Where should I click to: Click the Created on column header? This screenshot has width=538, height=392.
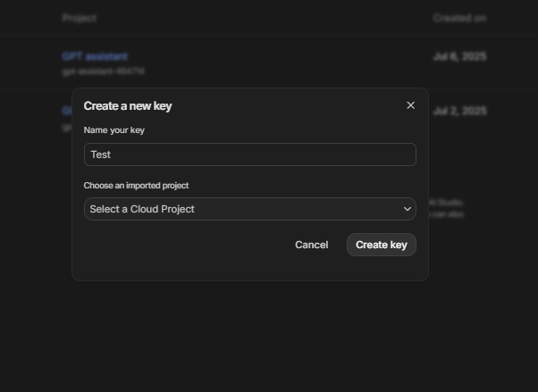click(459, 18)
